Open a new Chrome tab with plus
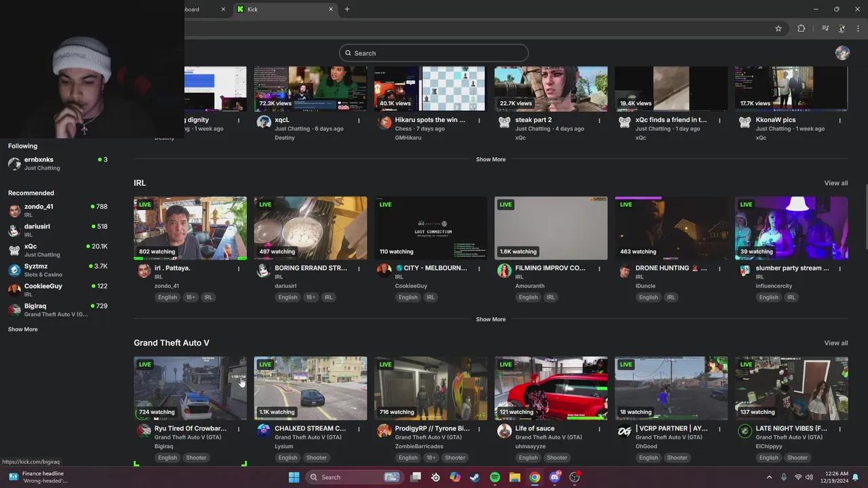The image size is (868, 488). coord(347,9)
